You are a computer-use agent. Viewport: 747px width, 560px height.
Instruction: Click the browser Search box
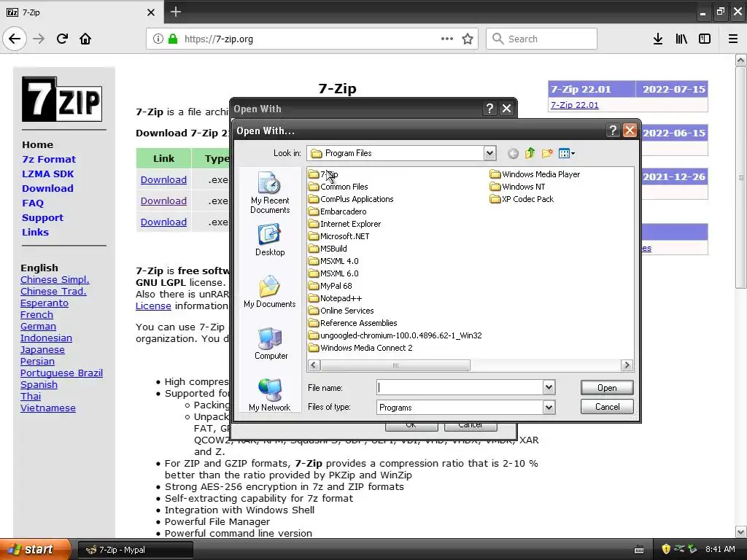[x=542, y=39]
